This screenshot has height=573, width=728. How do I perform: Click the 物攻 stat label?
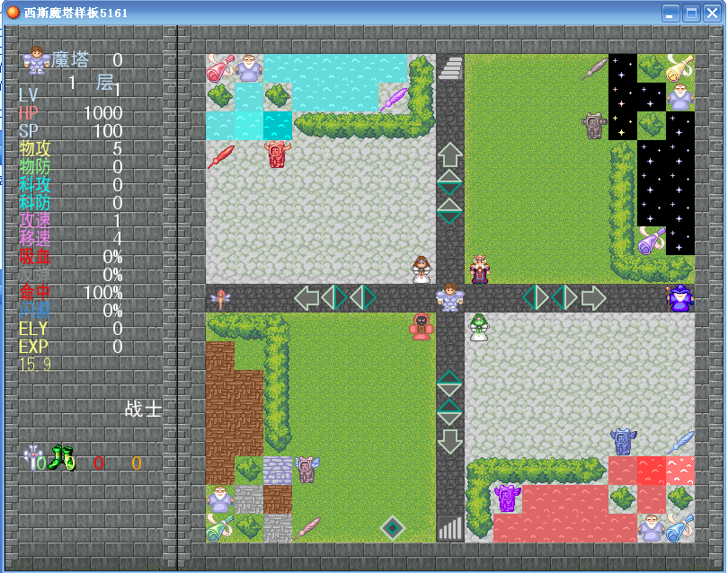35,148
